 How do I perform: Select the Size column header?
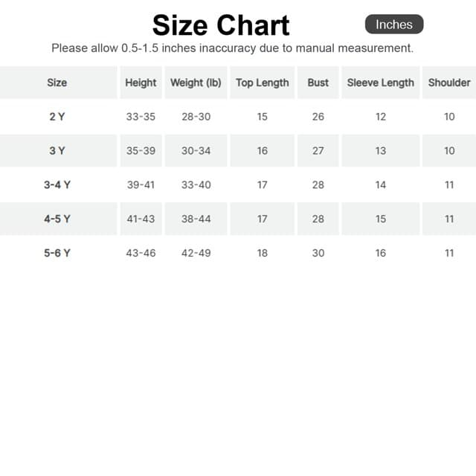(x=57, y=83)
